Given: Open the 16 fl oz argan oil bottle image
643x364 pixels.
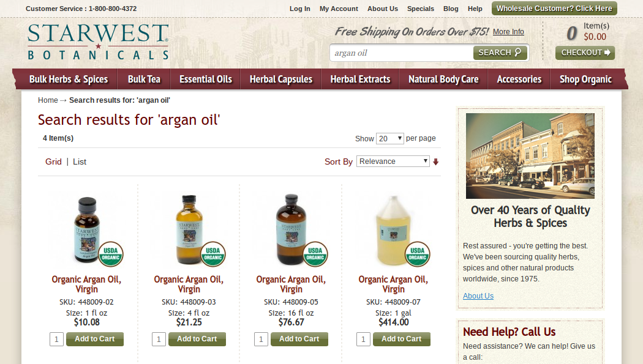Looking at the screenshot, I should 291,229.
